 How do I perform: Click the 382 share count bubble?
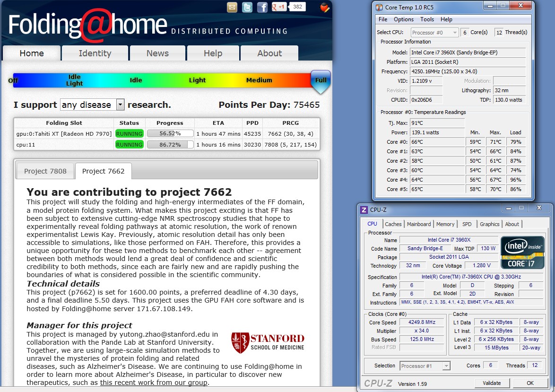(x=298, y=7)
